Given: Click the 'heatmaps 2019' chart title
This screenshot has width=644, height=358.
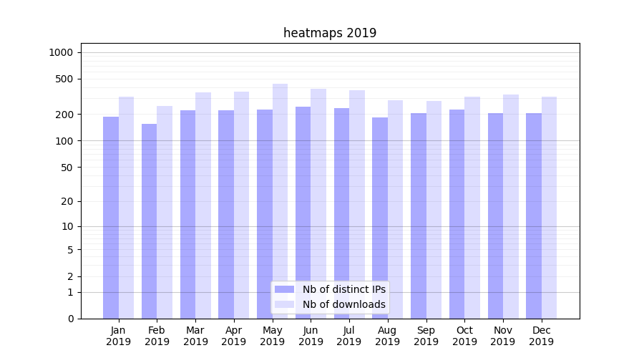Looking at the screenshot, I should (x=329, y=33).
